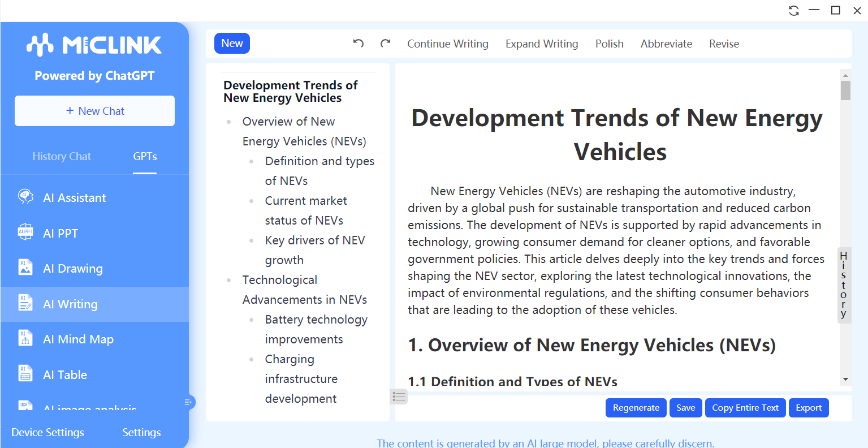Open Device Settings
This screenshot has width=868, height=448.
tap(48, 432)
